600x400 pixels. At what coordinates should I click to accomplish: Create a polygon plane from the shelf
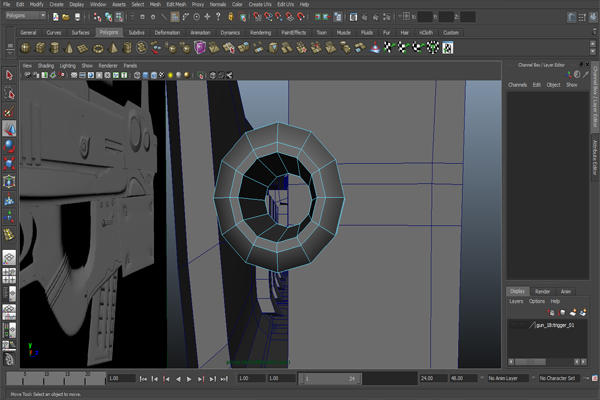tap(83, 48)
